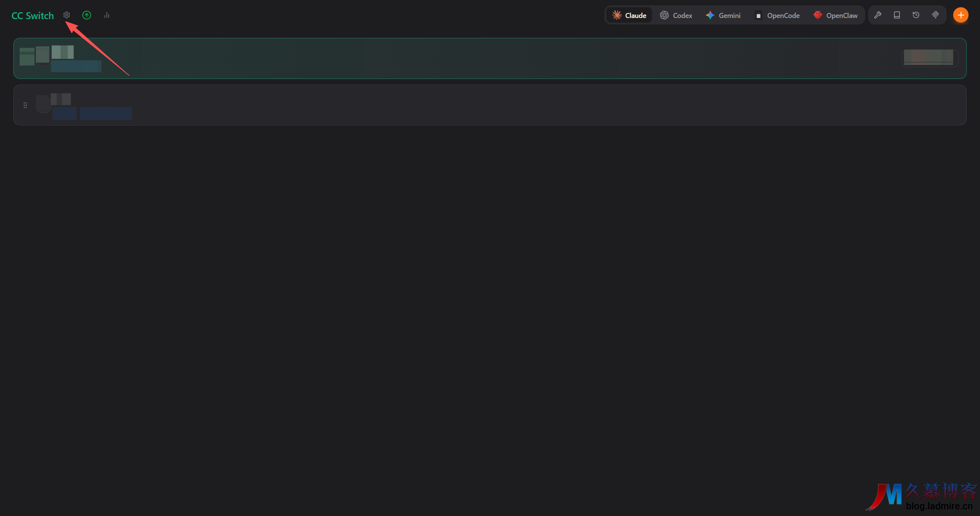Select the OpenClaw tab
The image size is (980, 516).
pos(836,15)
